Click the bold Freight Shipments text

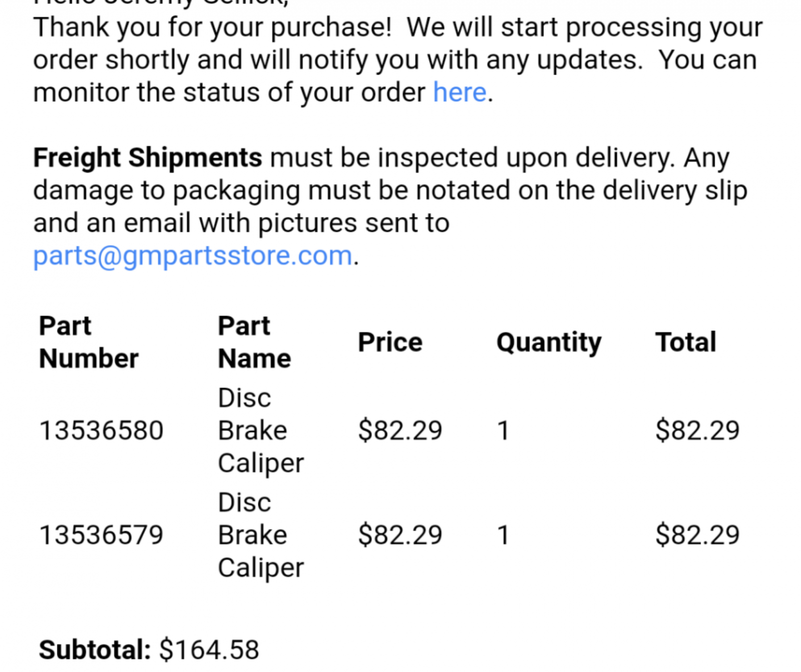click(x=147, y=158)
